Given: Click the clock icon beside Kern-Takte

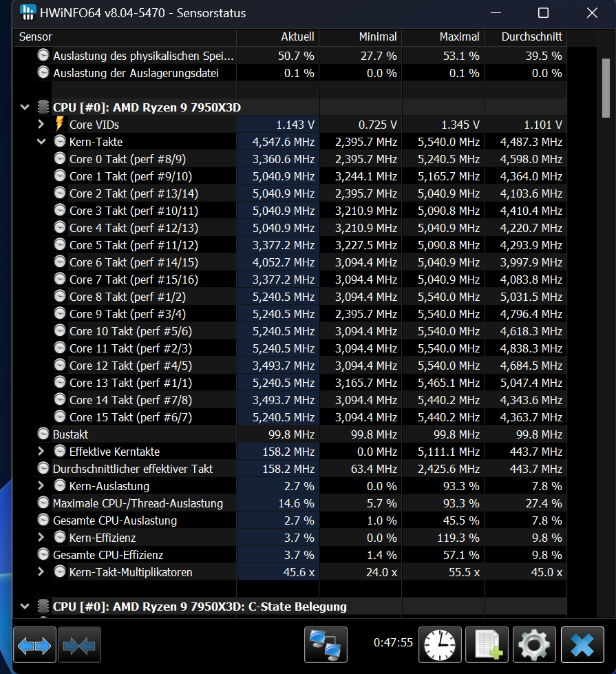Looking at the screenshot, I should tap(60, 141).
